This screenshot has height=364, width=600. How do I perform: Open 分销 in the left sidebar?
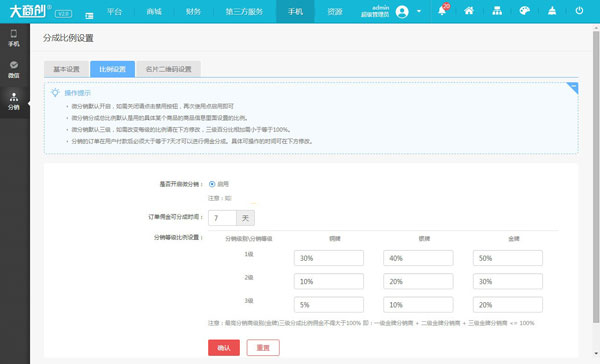[14, 101]
